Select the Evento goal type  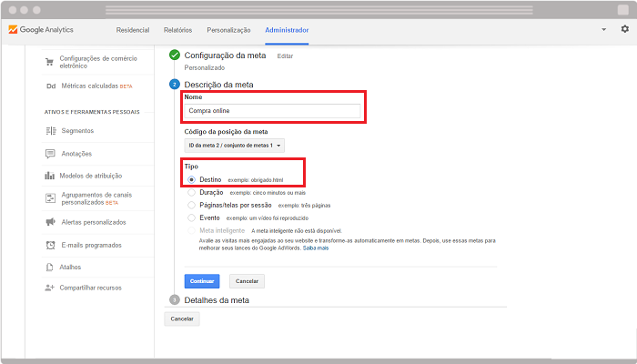click(191, 217)
